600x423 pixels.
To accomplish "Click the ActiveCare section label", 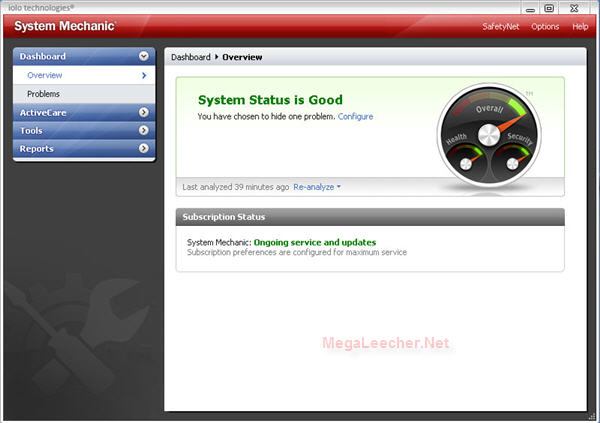I will 43,113.
